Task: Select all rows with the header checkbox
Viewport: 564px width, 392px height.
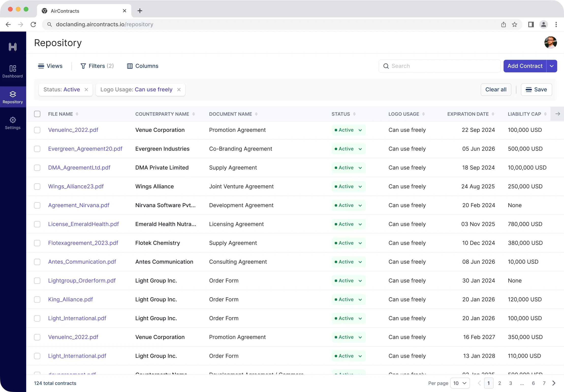Action: pos(37,114)
